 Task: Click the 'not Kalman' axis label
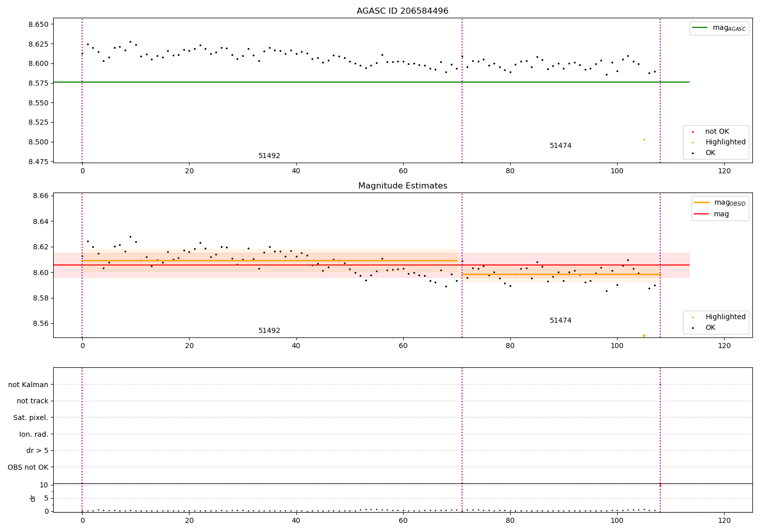tap(28, 385)
